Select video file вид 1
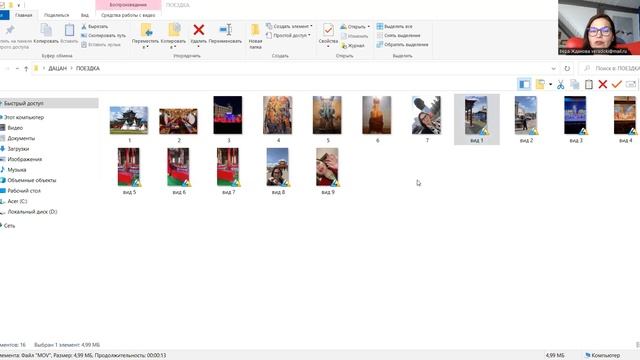640x360 pixels. point(476,119)
